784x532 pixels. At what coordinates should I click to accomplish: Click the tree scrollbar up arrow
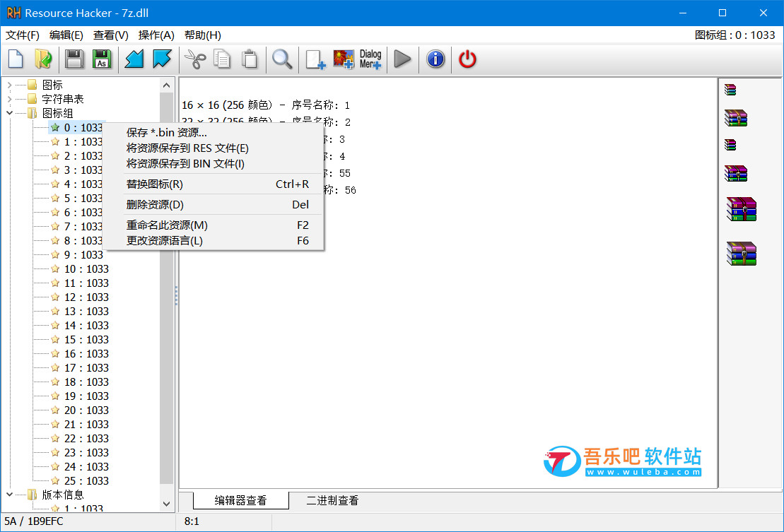click(x=167, y=85)
